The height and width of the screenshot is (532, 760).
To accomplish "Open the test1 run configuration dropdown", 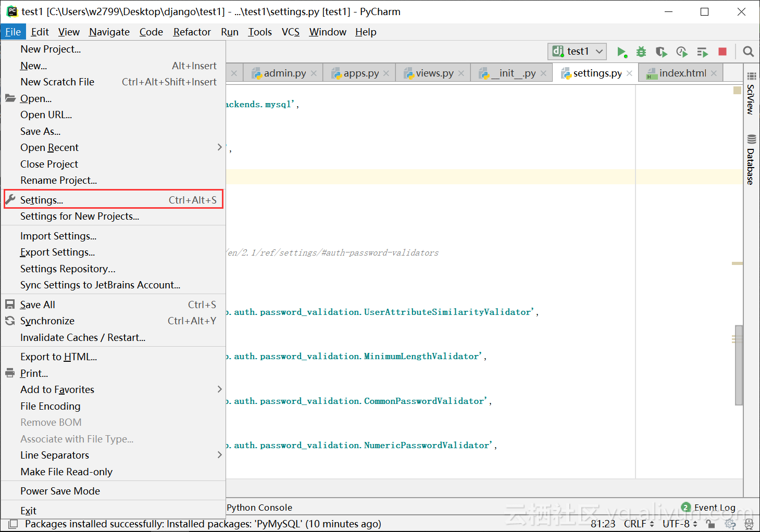I will pyautogui.click(x=577, y=52).
